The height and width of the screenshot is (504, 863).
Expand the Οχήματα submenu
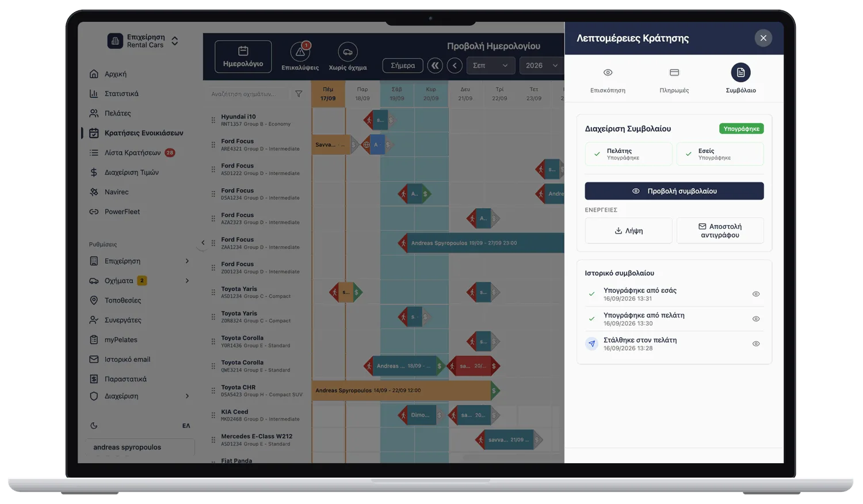click(187, 281)
